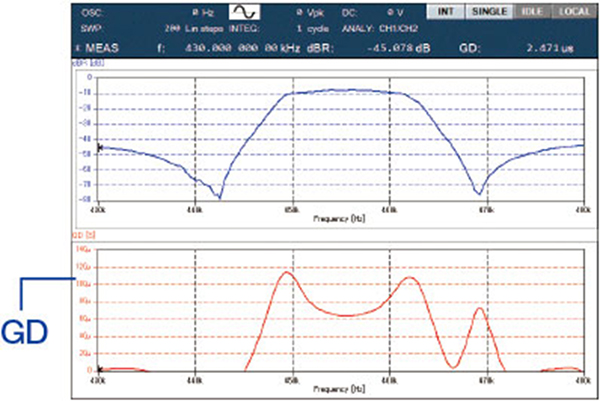This screenshot has height=401, width=600.
Task: Click the OSC label
Action: pos(91,13)
